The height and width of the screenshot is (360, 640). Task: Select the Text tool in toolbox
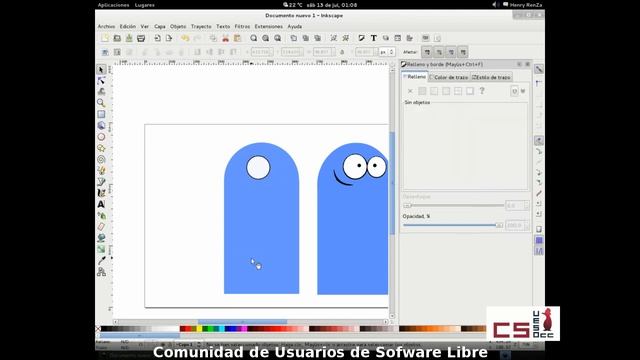point(101,204)
